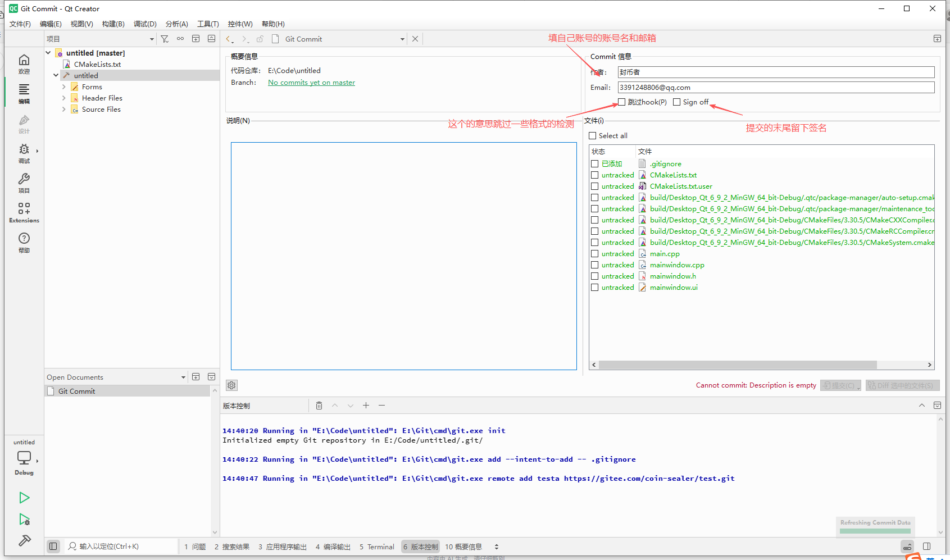Zoom out version control output with minus

[x=381, y=406]
